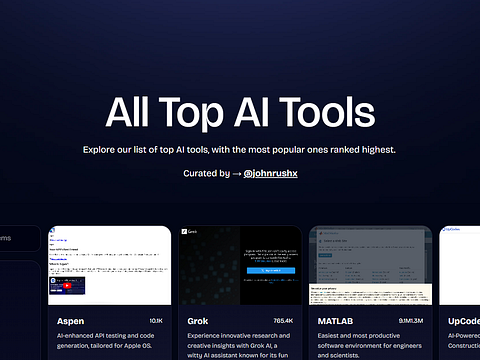Click the blue sign-in button in Grok preview

point(271,271)
